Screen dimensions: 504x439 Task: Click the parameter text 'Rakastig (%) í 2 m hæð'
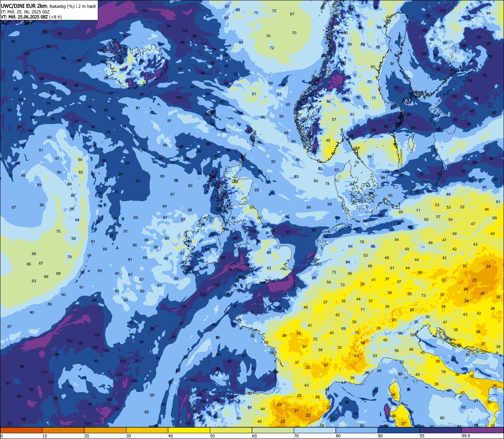pos(72,6)
